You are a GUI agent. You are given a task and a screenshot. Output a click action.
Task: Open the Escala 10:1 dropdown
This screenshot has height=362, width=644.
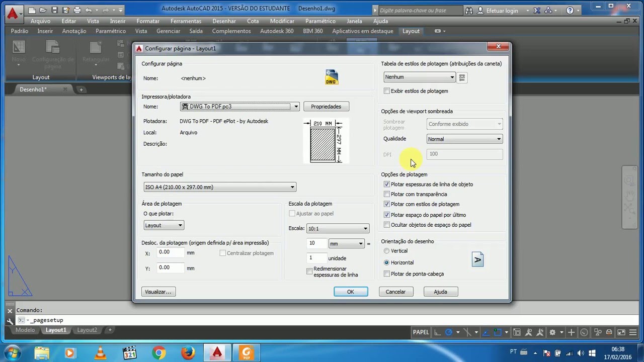point(338,228)
